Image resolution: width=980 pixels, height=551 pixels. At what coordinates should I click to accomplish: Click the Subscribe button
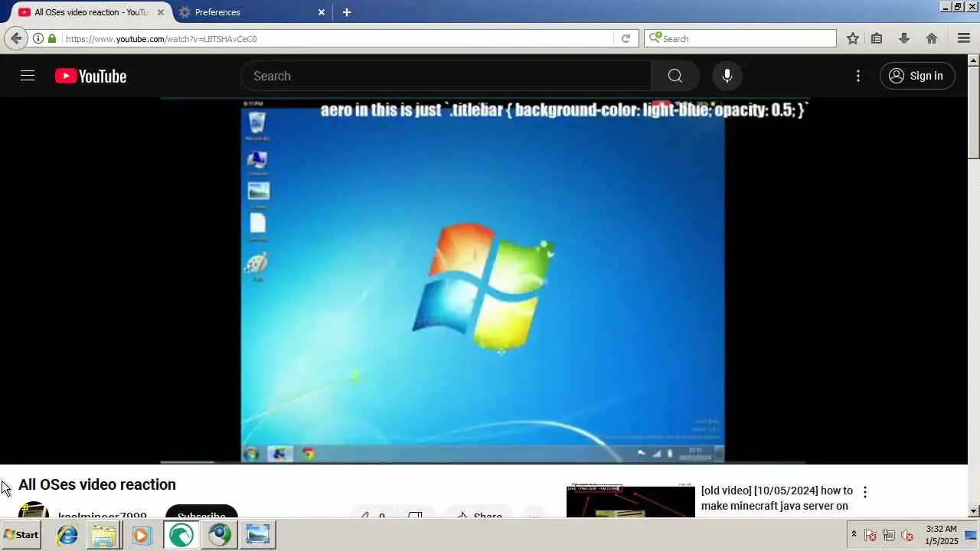pos(201,511)
